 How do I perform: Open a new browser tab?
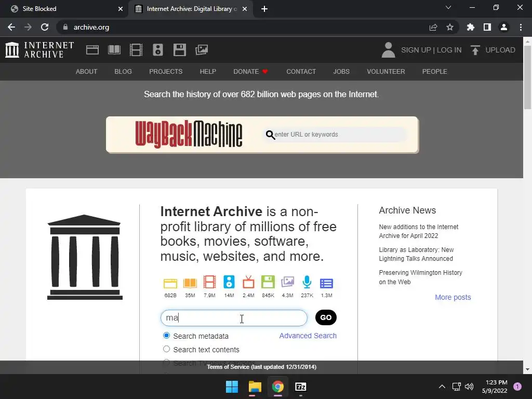click(264, 9)
